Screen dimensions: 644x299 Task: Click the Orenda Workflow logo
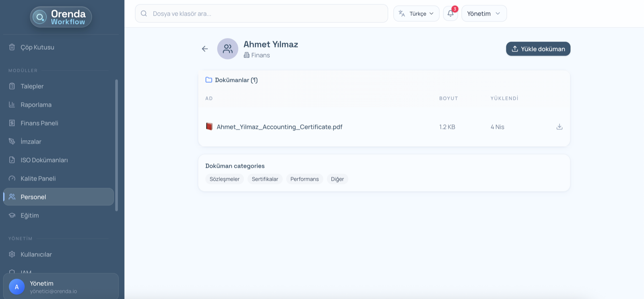[x=61, y=17]
